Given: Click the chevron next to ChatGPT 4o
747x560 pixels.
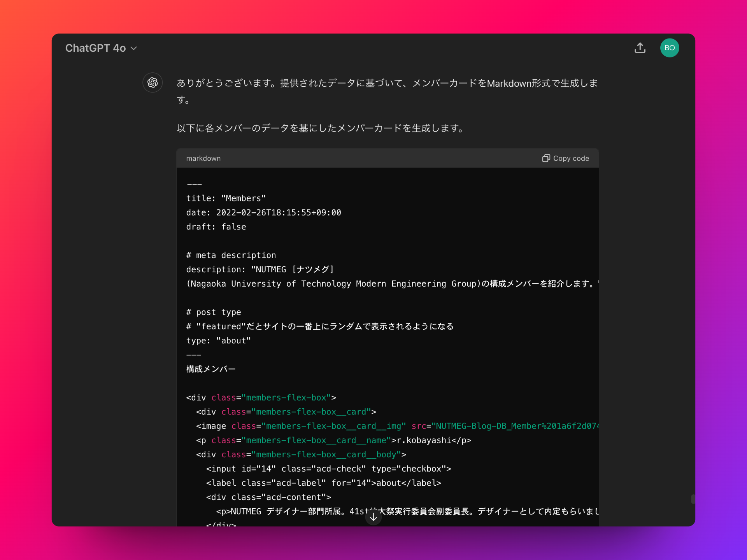Looking at the screenshot, I should coord(134,48).
